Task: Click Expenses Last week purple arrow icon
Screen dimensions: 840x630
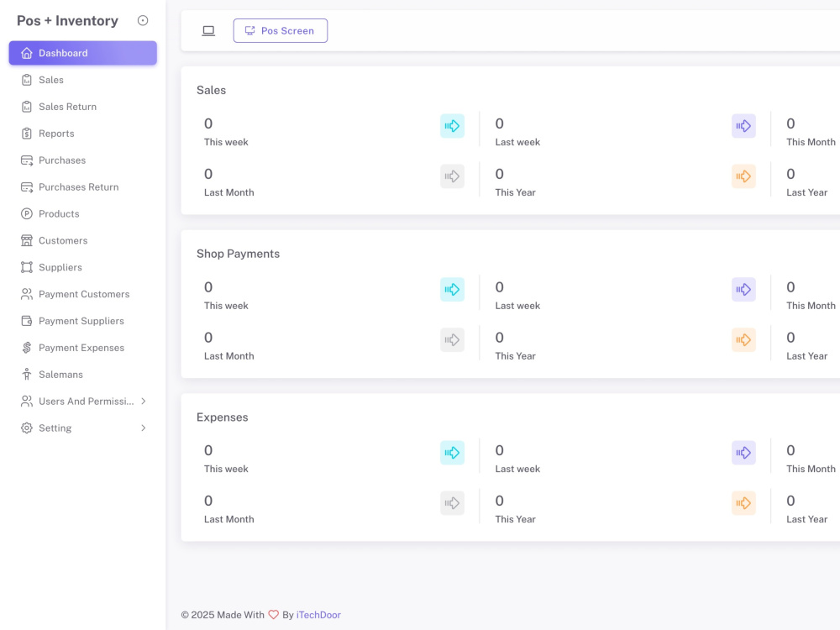Action: [x=743, y=453]
